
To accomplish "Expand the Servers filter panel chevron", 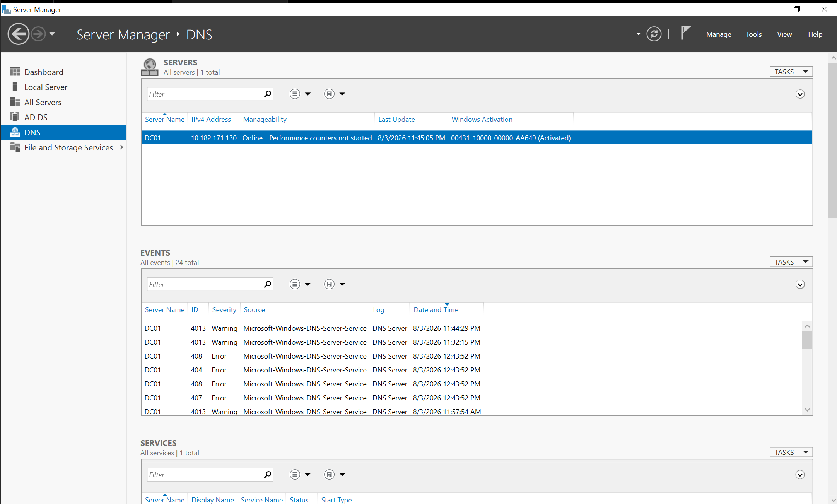I will pos(800,94).
